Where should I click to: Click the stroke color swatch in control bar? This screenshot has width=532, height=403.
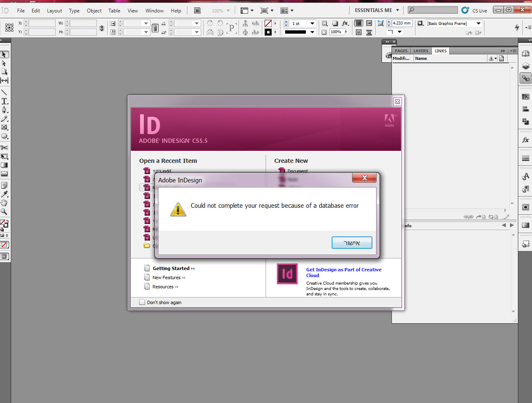268,32
